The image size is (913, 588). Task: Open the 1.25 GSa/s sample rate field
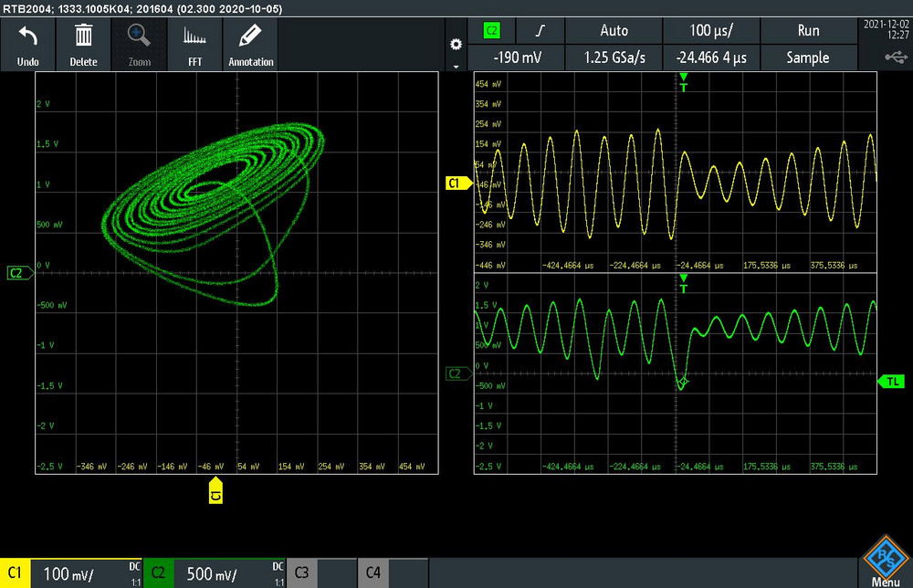pos(614,58)
